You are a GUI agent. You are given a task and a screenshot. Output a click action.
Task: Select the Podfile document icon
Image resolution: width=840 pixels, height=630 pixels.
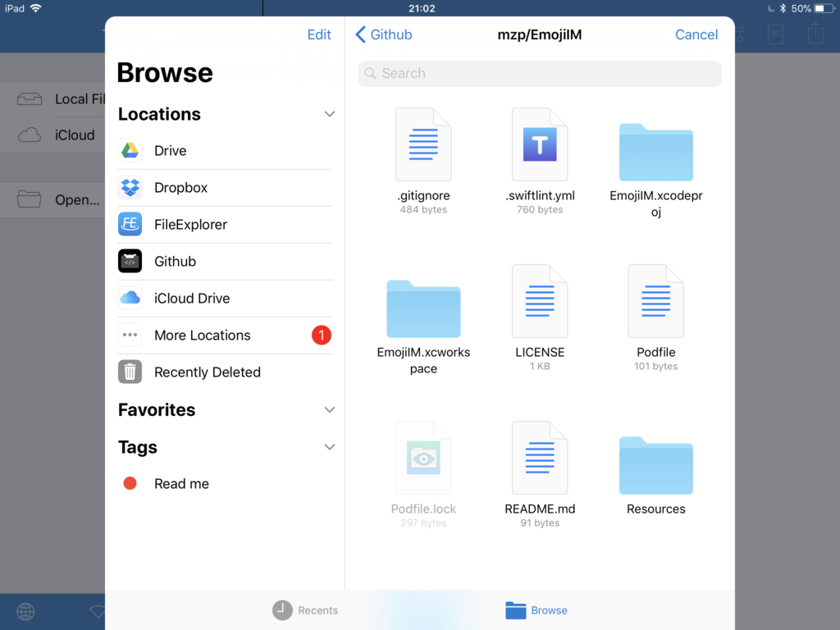[x=655, y=301]
